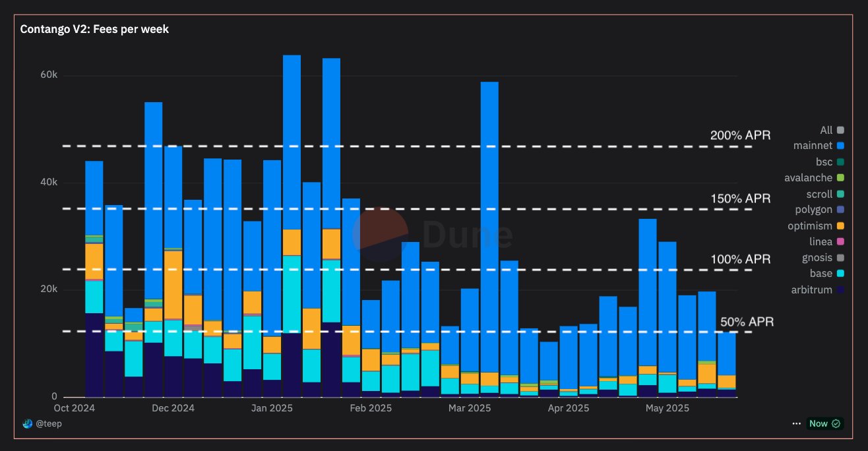Click the first bar at Oct 2024
868x451 pixels.
(x=94, y=279)
